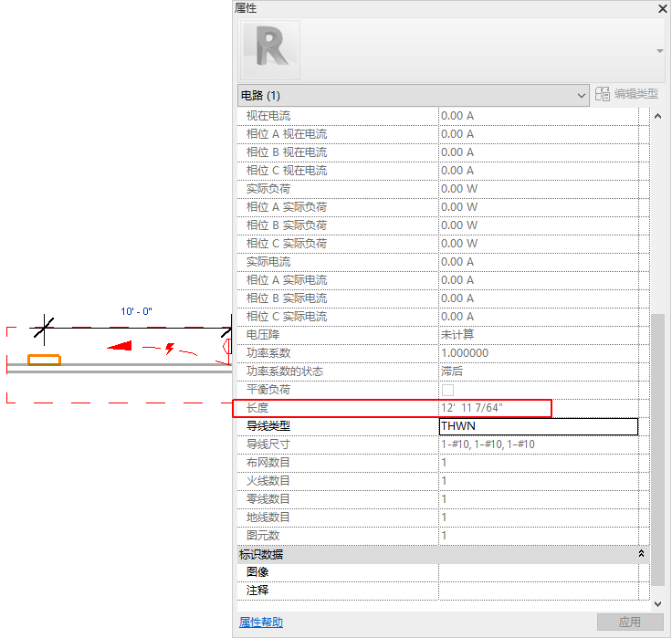Click the 注释 value field
Viewport: 672px width, 638px height.
[538, 591]
